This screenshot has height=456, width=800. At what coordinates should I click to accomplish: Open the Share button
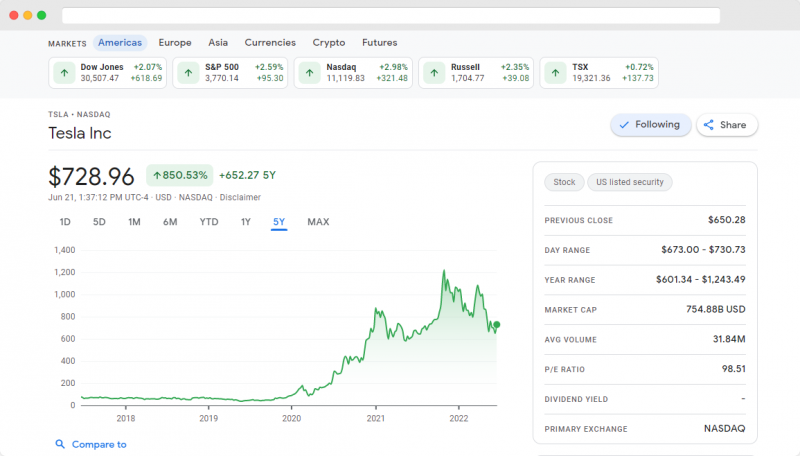[727, 125]
